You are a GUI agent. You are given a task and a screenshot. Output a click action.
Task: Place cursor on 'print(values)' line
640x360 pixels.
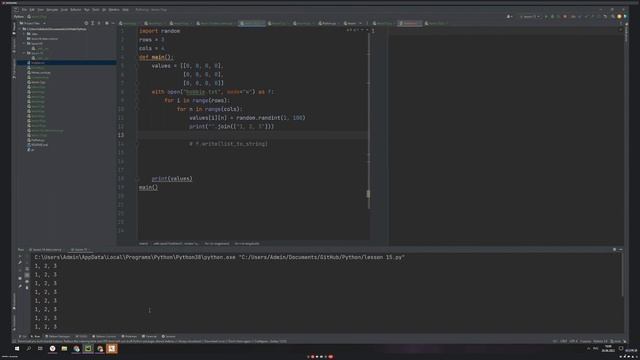coord(172,179)
